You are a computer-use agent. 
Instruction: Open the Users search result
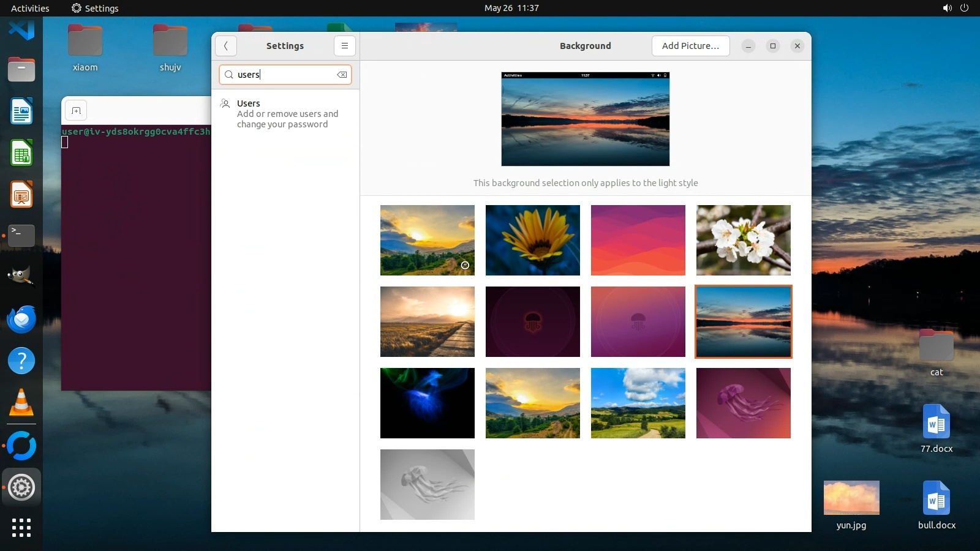[x=285, y=113]
